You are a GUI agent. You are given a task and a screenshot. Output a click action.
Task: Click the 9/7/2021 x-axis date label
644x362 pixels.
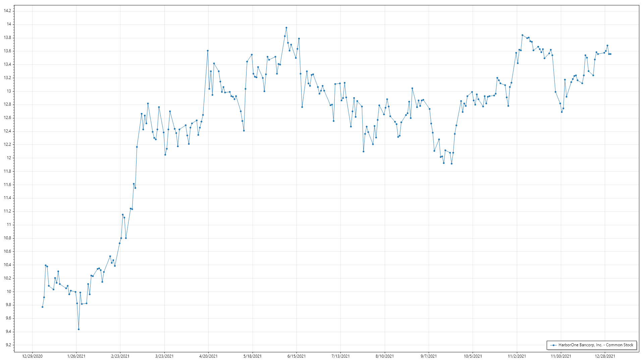(429, 356)
